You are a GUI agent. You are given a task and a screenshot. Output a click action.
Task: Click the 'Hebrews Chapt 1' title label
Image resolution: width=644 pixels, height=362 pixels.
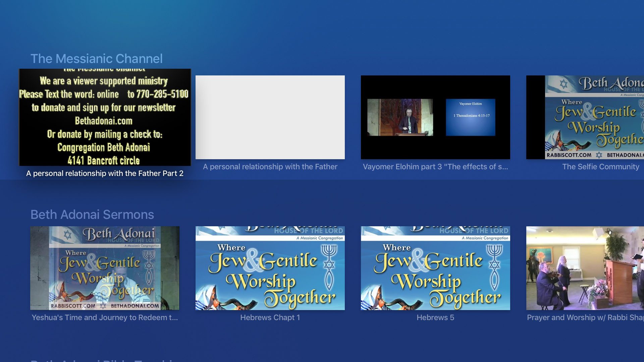(270, 317)
